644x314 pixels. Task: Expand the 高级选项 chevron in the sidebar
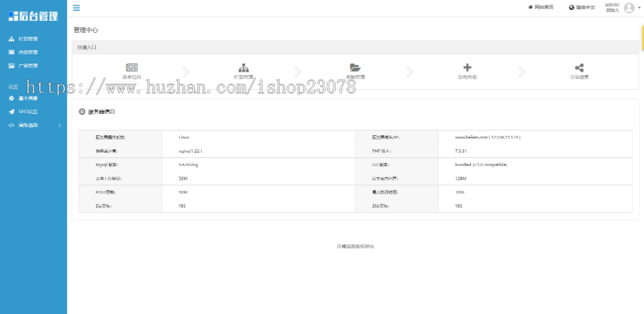point(59,125)
